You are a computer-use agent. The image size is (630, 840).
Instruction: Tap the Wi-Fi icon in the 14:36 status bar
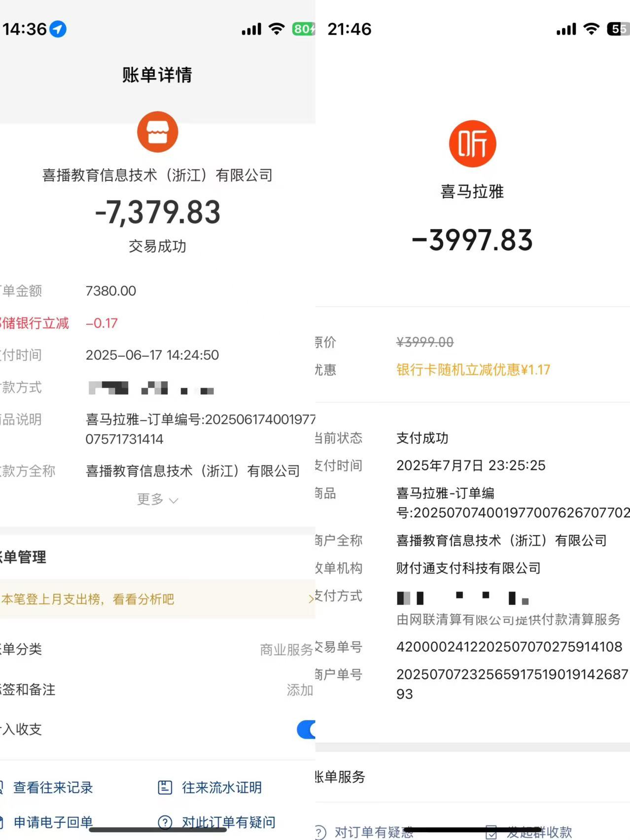[277, 29]
